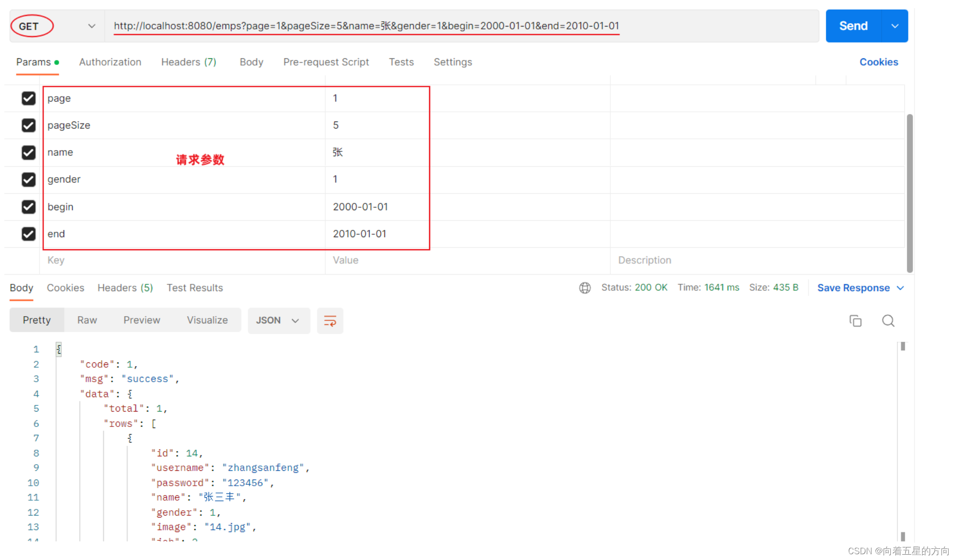Toggle the gender parameter checkbox
Viewport: 956px width, 560px height.
click(28, 180)
